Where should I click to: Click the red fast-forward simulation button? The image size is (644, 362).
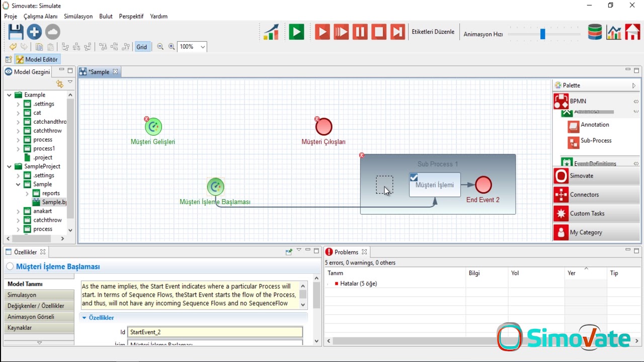click(341, 32)
